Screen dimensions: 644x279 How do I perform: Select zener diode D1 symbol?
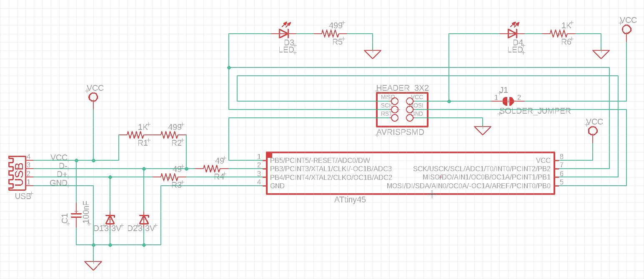pyautogui.click(x=110, y=219)
